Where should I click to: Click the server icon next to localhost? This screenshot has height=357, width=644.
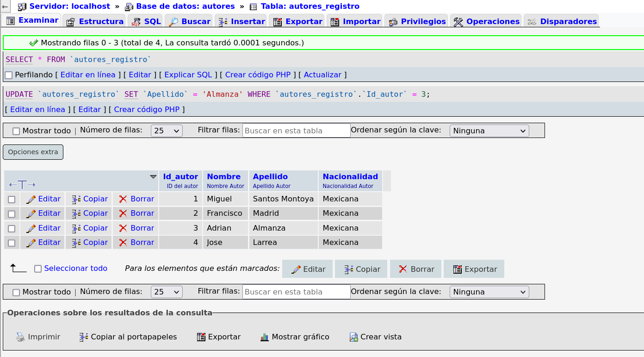coord(22,6)
